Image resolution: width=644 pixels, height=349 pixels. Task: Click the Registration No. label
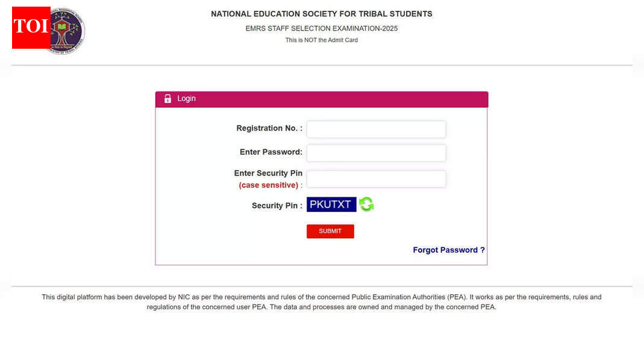coord(269,128)
